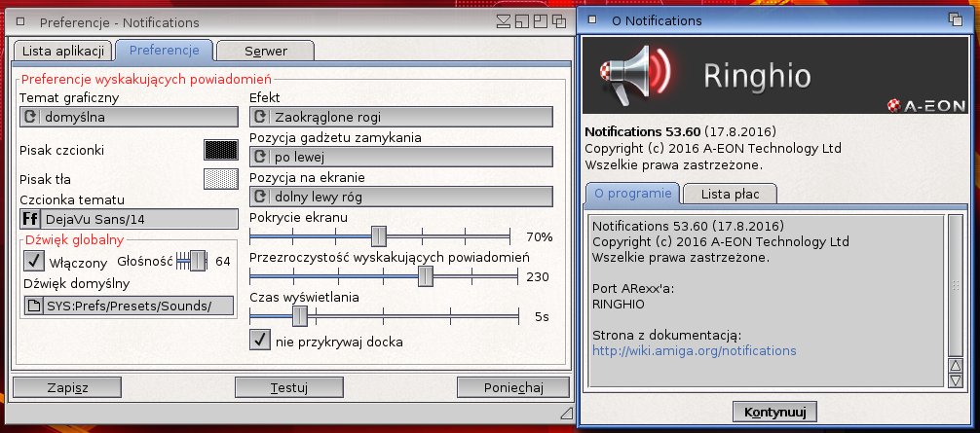Open the Efekt Zaokrąglone rogi chooser

click(x=401, y=117)
